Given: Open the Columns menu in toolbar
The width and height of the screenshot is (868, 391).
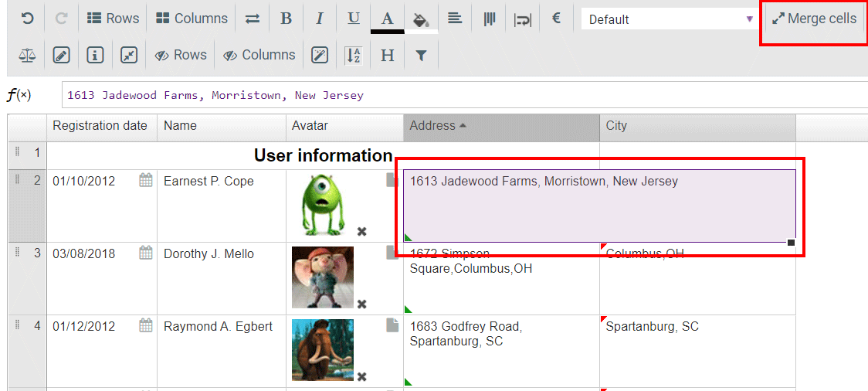Looking at the screenshot, I should (x=192, y=19).
